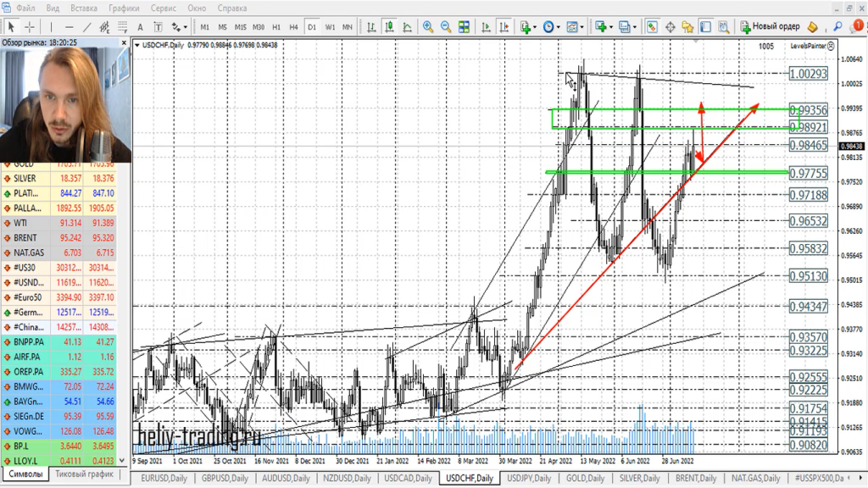Toggle the H1 timeframe button
The height and width of the screenshot is (488, 868).
pos(276,27)
